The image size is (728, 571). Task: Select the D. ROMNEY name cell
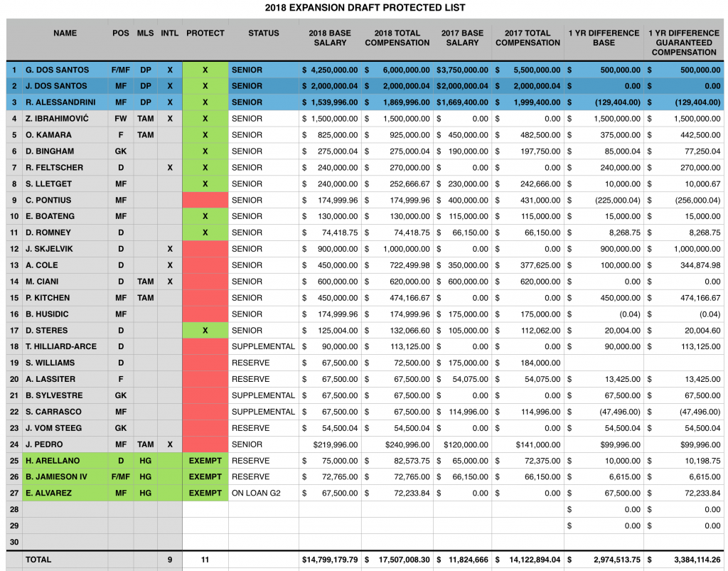(65, 233)
